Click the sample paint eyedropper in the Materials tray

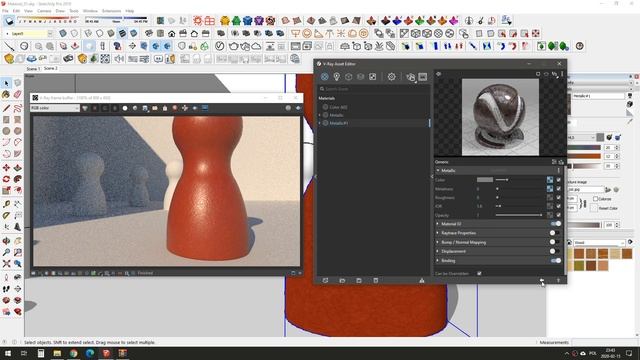coord(631,121)
